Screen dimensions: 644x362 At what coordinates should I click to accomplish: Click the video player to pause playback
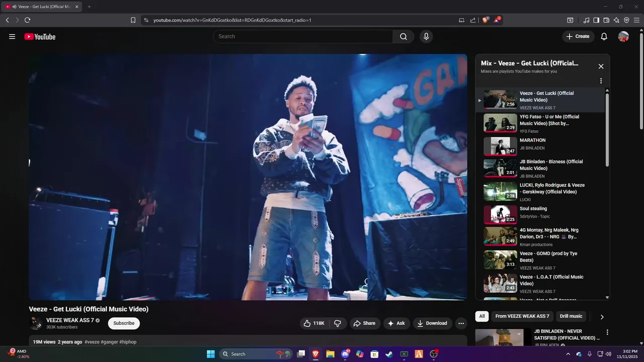[248, 177]
